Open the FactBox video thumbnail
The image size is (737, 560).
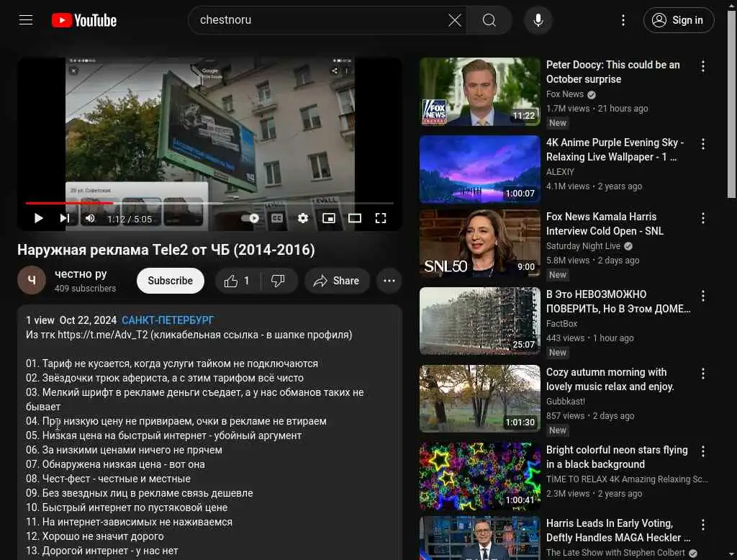[480, 321]
